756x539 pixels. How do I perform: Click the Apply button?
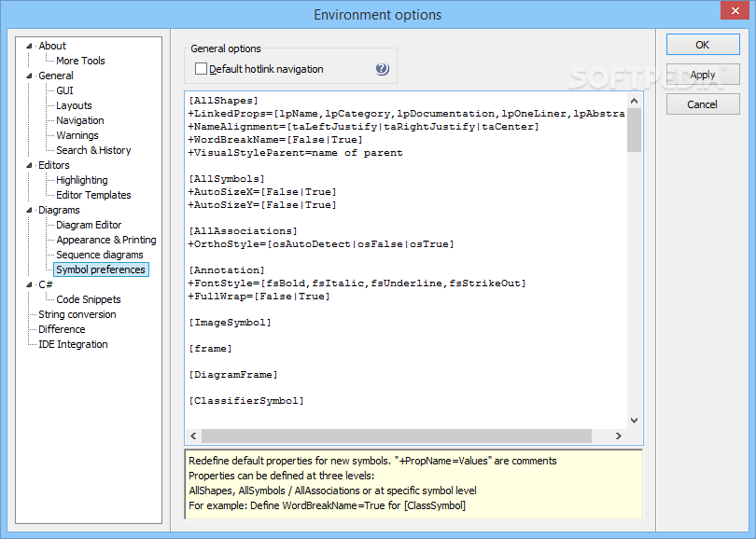click(x=703, y=75)
